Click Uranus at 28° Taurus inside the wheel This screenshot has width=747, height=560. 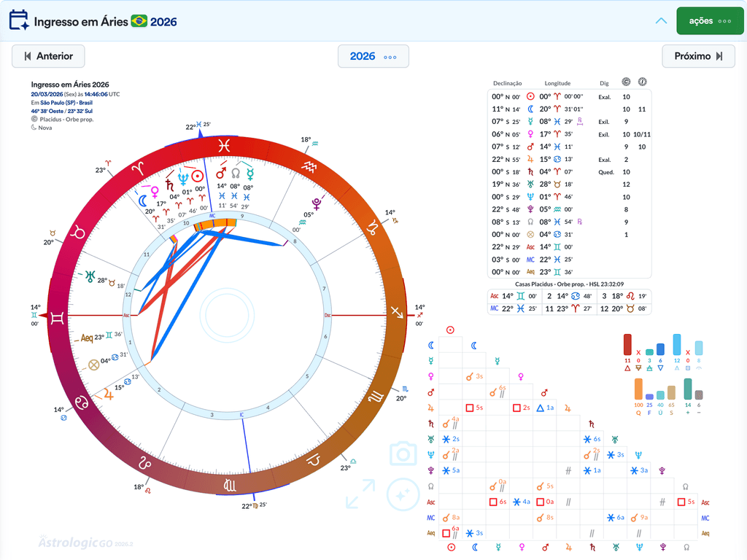click(x=90, y=276)
